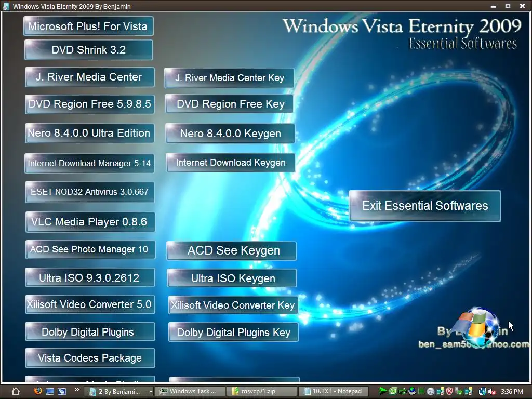Click Internet Download Keygen button
532x399 pixels.
tap(230, 163)
